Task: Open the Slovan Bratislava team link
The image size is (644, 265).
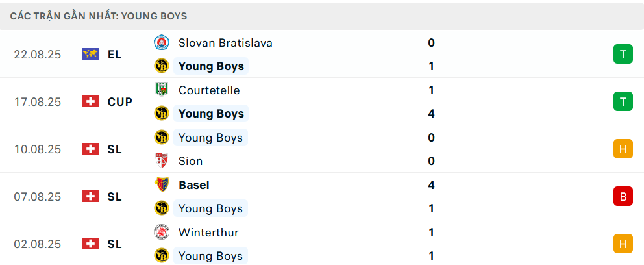Action: coord(225,43)
